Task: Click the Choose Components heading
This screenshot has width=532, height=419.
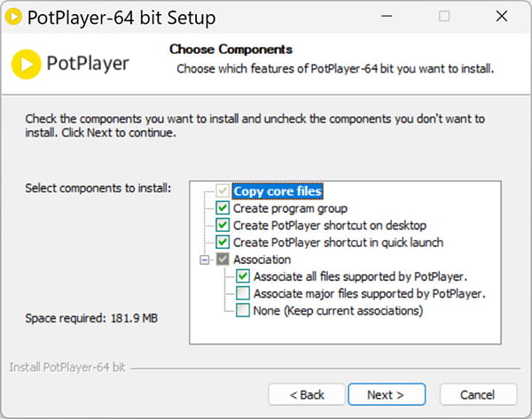Action: click(x=231, y=49)
